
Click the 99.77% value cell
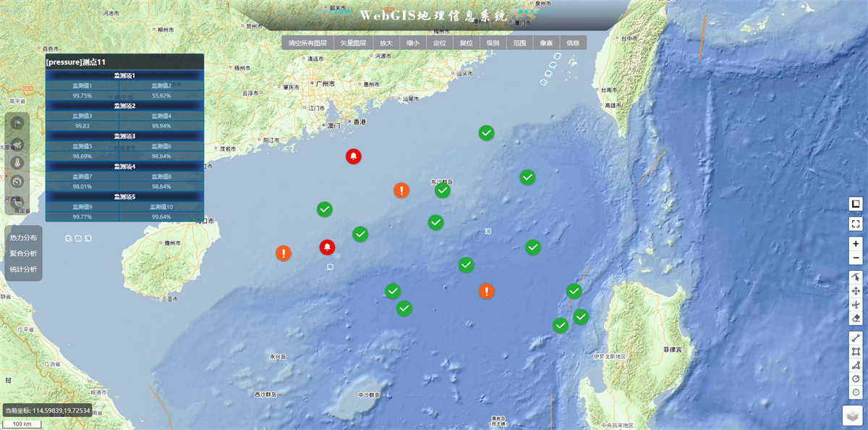[82, 217]
